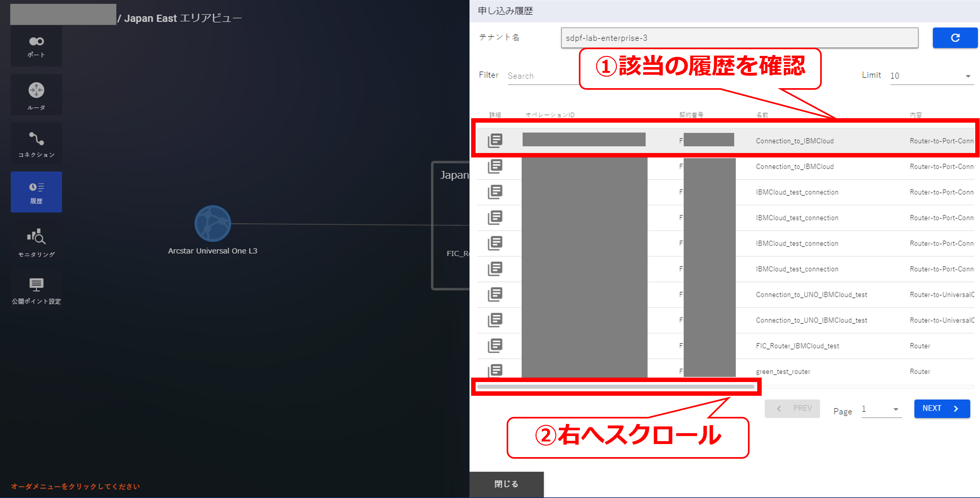Image resolution: width=980 pixels, height=498 pixels.
Task: Select the first Connection_to_UNO_IBMCloud_test row
Action: [811, 295]
